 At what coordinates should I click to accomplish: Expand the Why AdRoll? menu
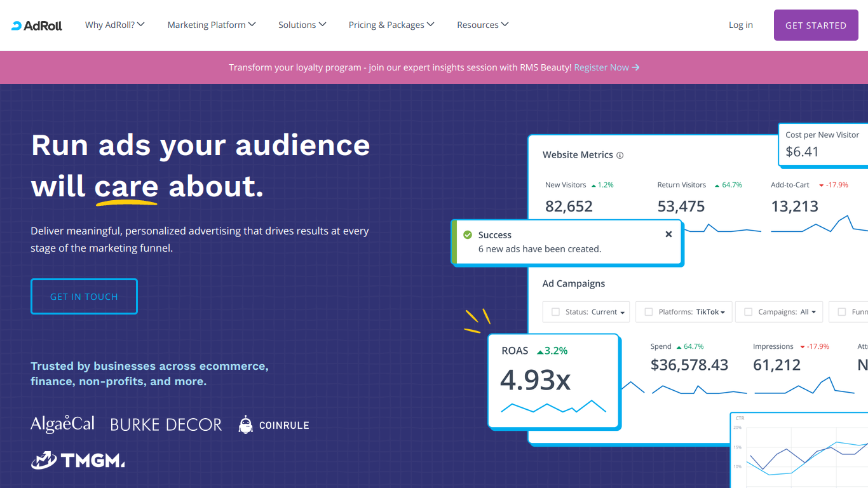(x=115, y=25)
